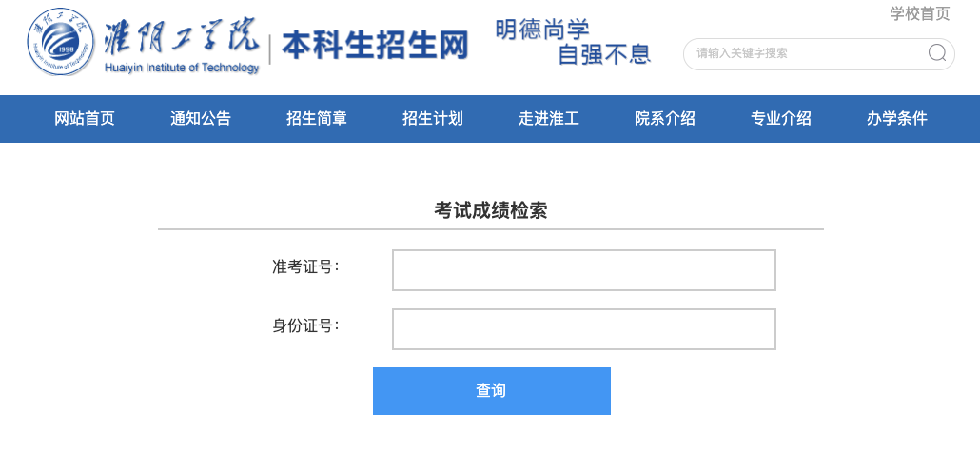Click the blue 查询 button
The width and height of the screenshot is (980, 453).
click(492, 391)
